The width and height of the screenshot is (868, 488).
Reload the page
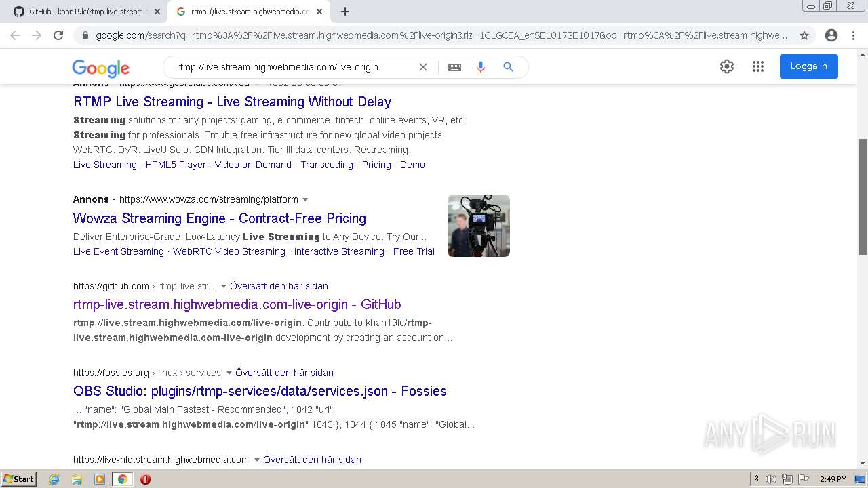tap(58, 35)
